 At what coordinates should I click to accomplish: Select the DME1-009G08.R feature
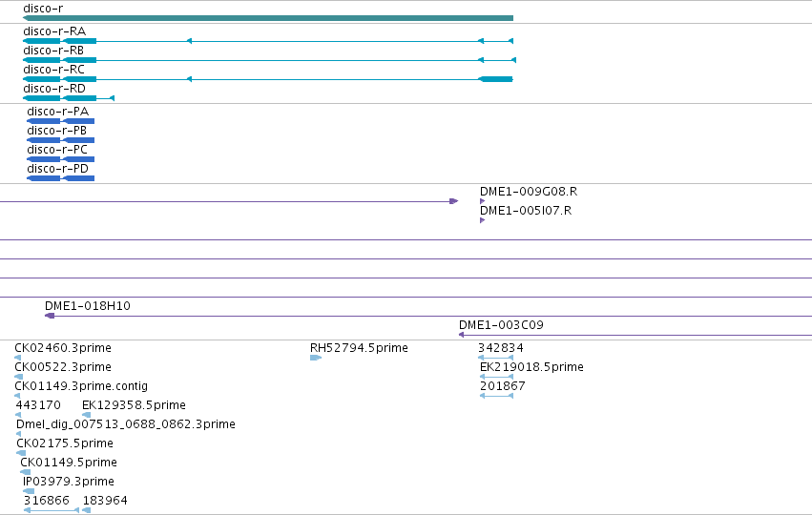coord(529,192)
